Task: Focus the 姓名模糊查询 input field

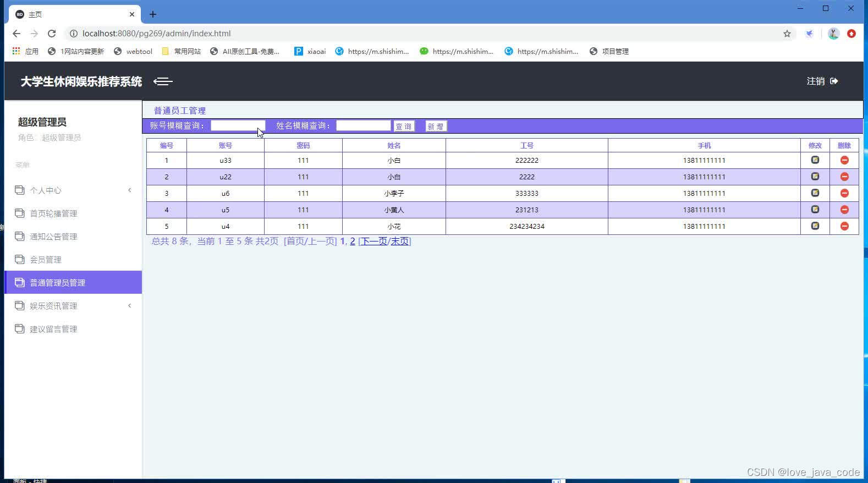Action: [364, 125]
